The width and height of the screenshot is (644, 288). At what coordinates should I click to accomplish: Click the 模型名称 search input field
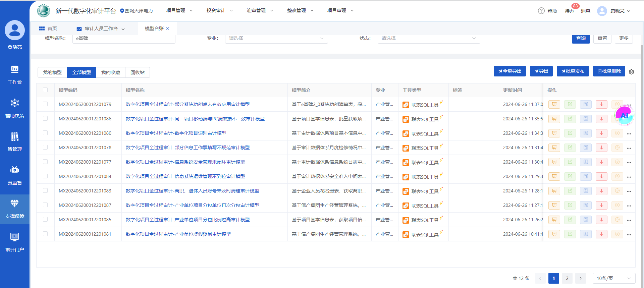[124, 39]
